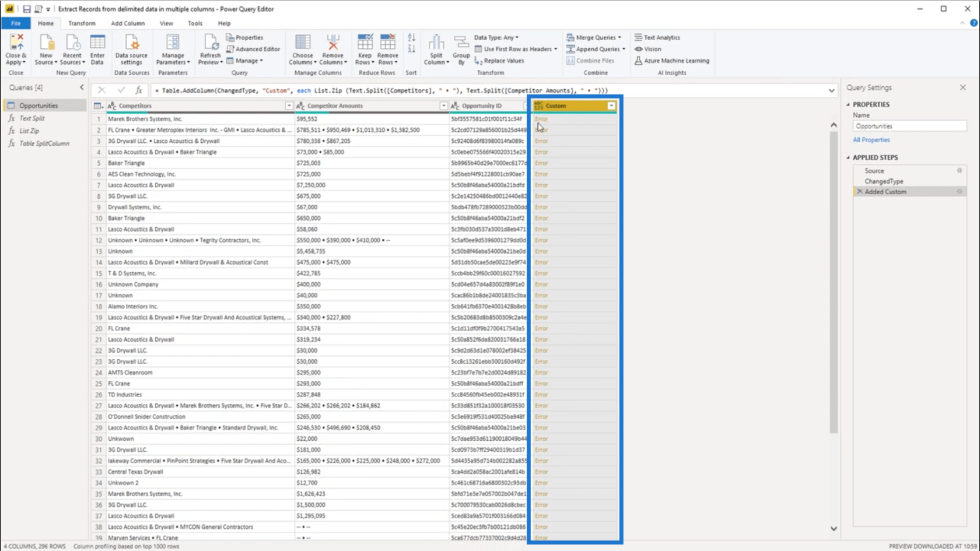The width and height of the screenshot is (980, 551).
Task: Click the Error cell in row 1
Action: click(x=541, y=119)
